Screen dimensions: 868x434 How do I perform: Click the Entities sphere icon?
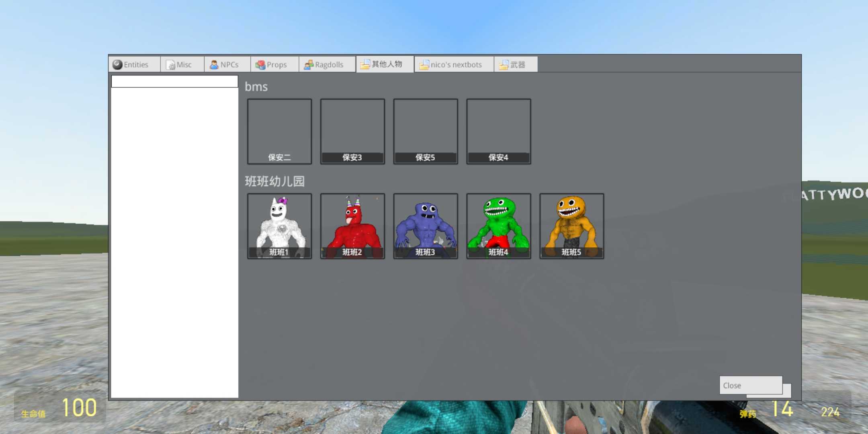[117, 64]
